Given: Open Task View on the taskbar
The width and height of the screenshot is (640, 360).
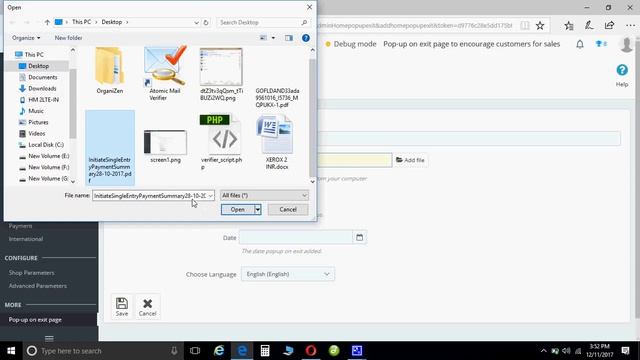Looking at the screenshot, I should 195,351.
